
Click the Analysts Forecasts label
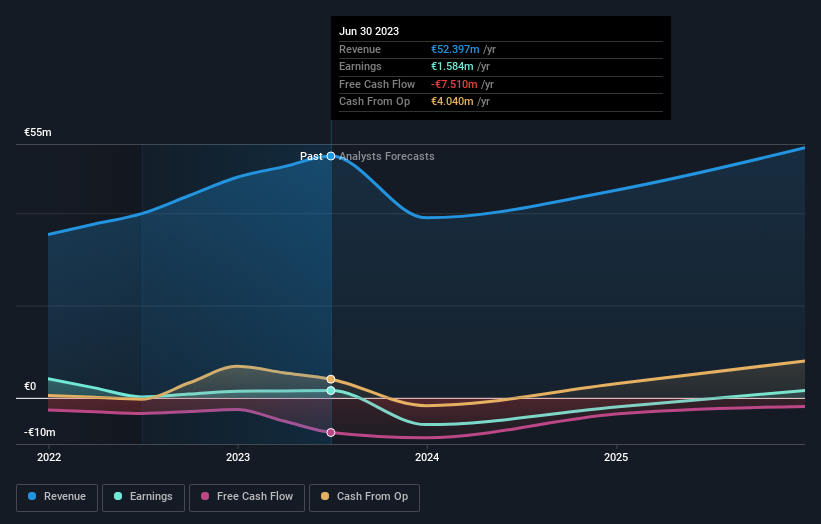[x=387, y=156]
